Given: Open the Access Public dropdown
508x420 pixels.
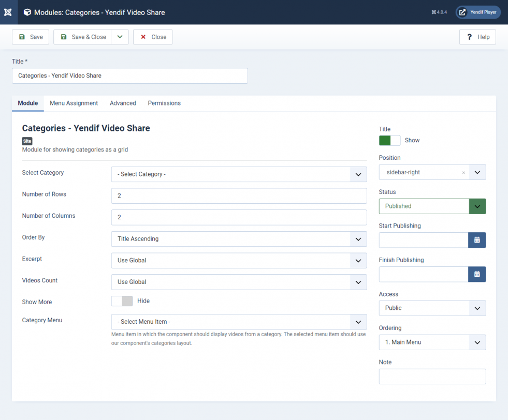Looking at the screenshot, I should 432,308.
